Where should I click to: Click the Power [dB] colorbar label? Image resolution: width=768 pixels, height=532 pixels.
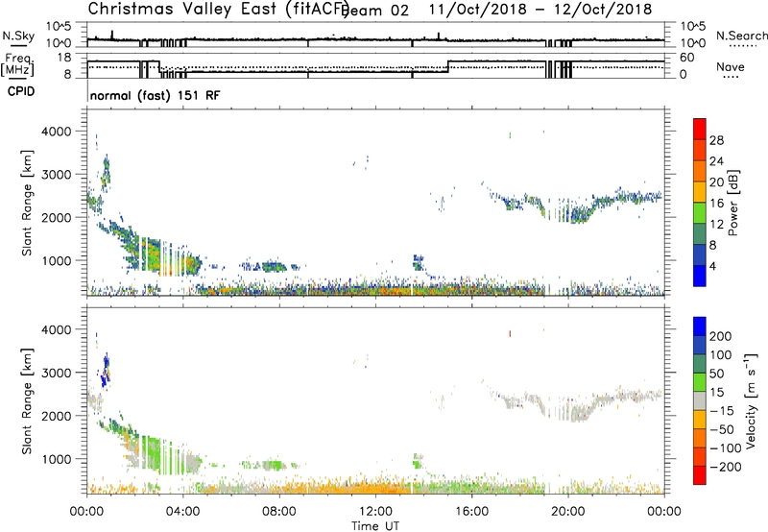click(x=732, y=203)
